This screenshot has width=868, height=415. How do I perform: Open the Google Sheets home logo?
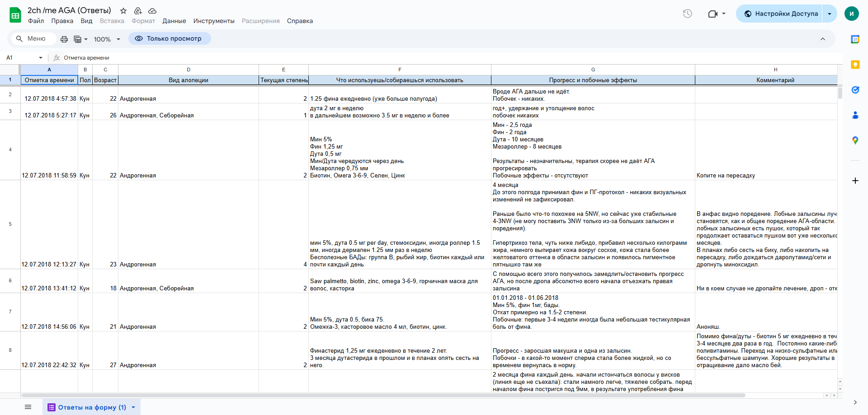click(15, 15)
